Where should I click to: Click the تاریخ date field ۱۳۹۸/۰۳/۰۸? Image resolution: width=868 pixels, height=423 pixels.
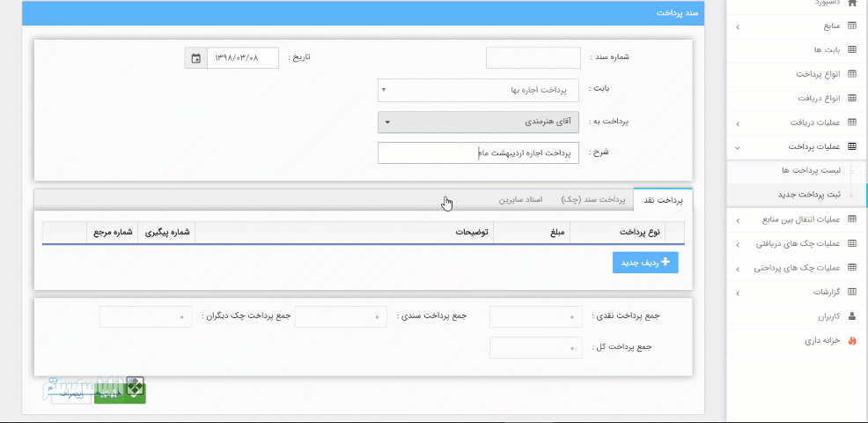click(x=243, y=57)
